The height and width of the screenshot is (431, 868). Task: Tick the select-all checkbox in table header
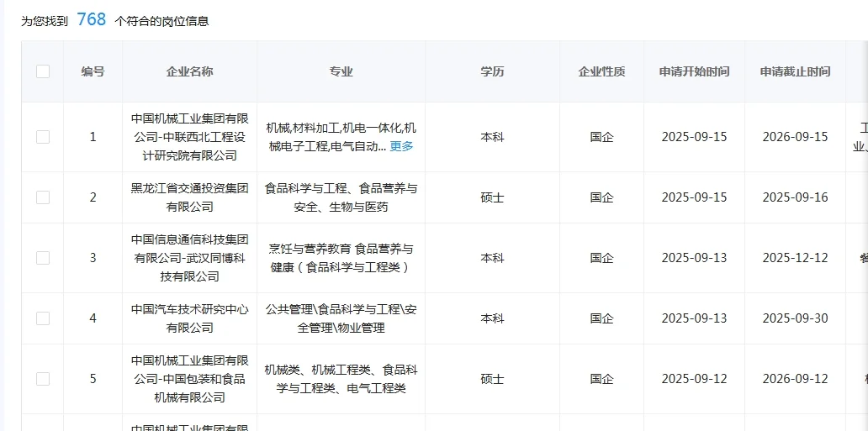(x=43, y=71)
